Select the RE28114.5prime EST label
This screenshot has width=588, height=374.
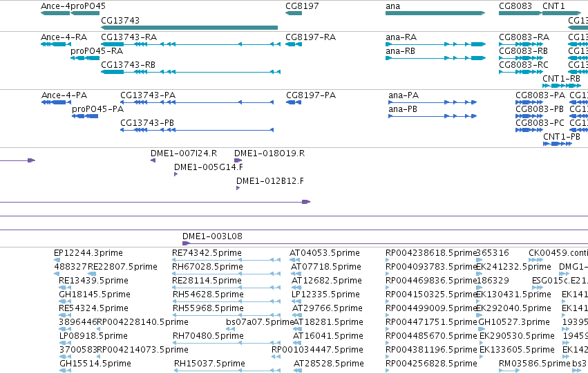tap(207, 281)
